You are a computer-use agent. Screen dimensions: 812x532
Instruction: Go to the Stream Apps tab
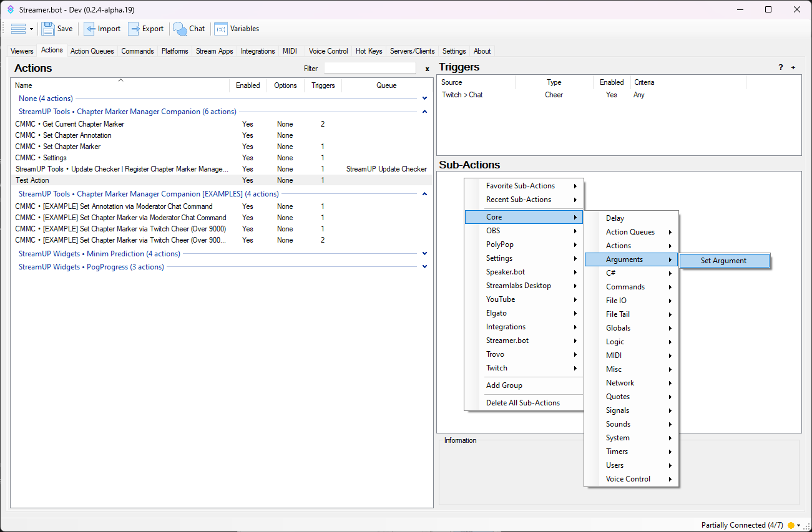215,51
